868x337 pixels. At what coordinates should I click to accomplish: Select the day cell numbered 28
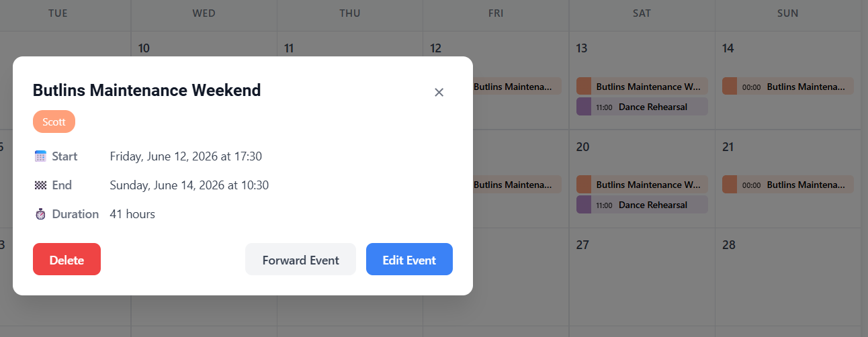pyautogui.click(x=788, y=277)
